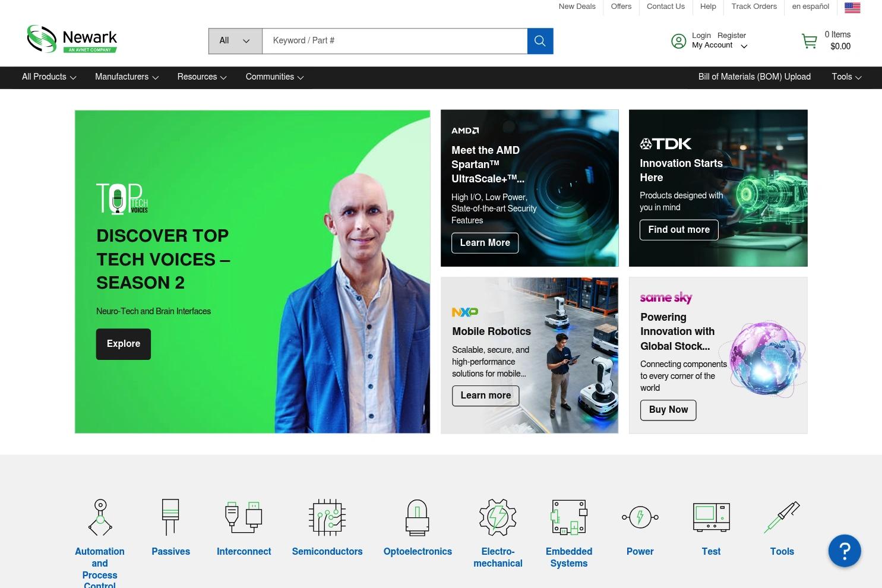The image size is (882, 588).
Task: Expand the All Products menu
Action: pyautogui.click(x=49, y=77)
